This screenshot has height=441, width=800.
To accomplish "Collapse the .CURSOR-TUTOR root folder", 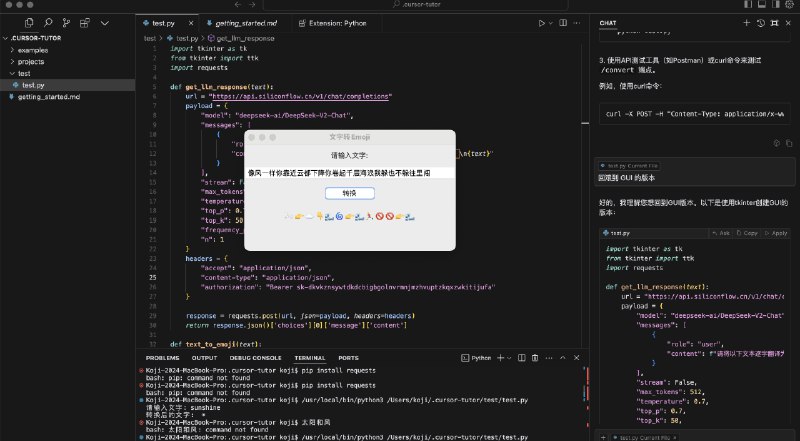I will 34,38.
